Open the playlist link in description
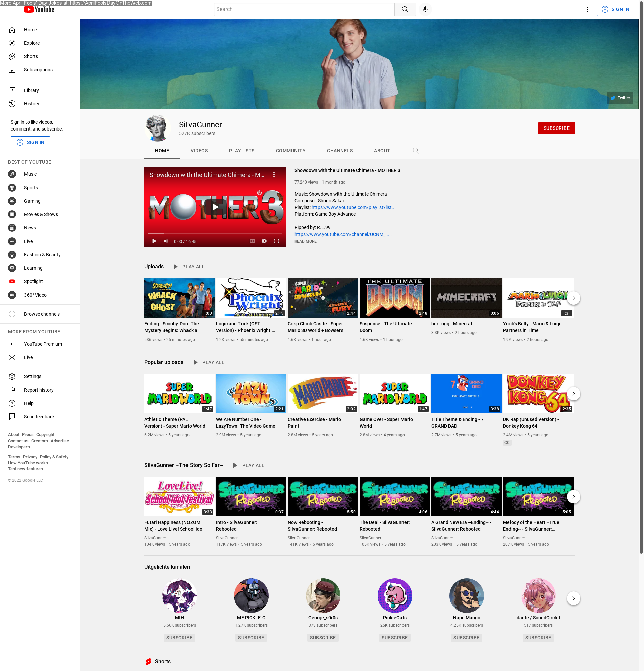The width and height of the screenshot is (644, 671). point(354,207)
